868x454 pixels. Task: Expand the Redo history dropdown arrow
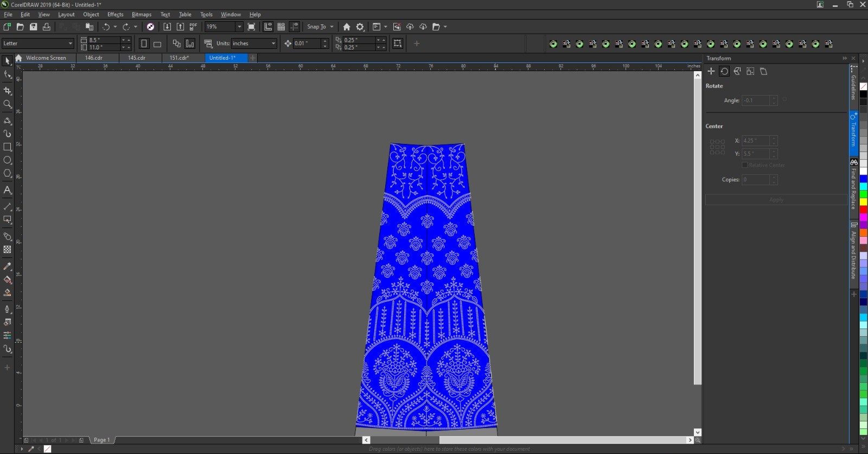(x=136, y=27)
